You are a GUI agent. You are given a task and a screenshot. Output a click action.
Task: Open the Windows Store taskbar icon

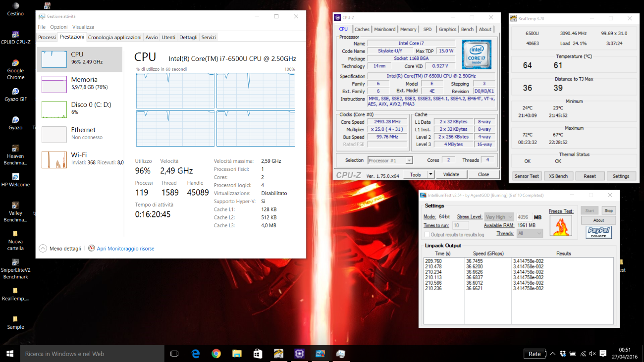tap(258, 354)
